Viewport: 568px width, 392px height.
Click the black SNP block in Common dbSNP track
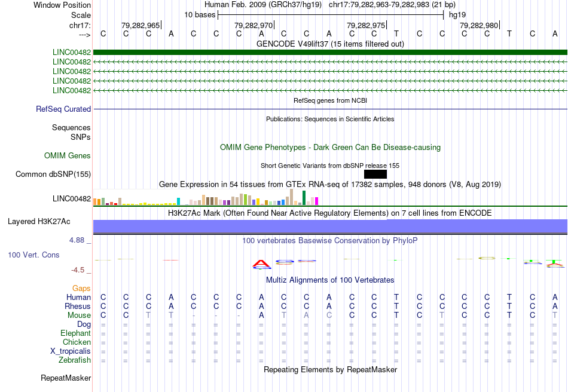(375, 174)
